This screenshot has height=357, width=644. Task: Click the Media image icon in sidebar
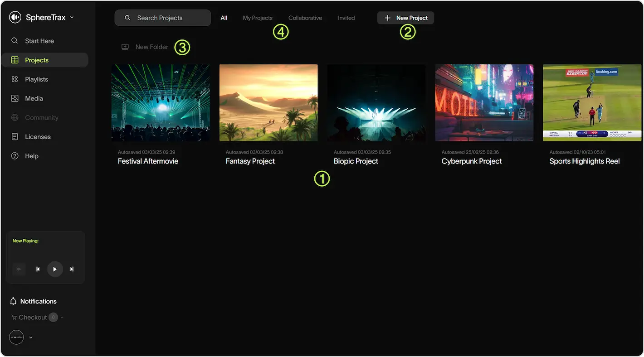[x=15, y=98]
